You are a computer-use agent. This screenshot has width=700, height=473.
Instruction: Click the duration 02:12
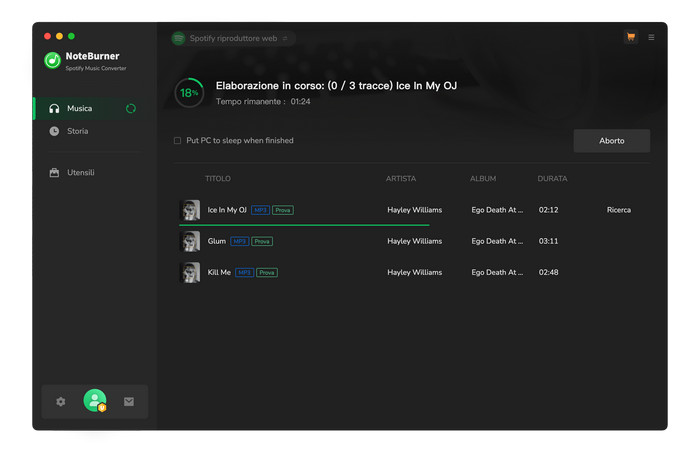click(548, 210)
